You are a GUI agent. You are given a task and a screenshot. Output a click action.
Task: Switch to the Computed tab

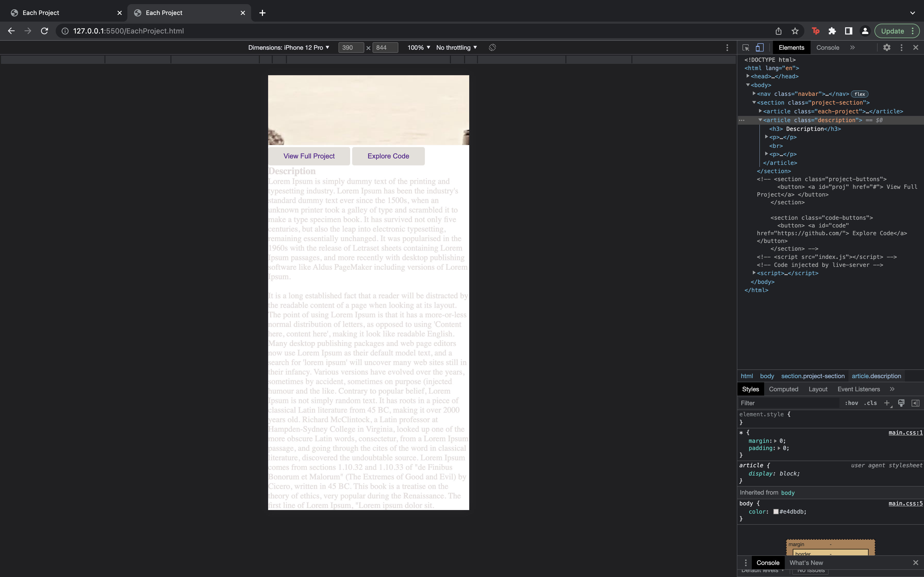[x=783, y=389]
